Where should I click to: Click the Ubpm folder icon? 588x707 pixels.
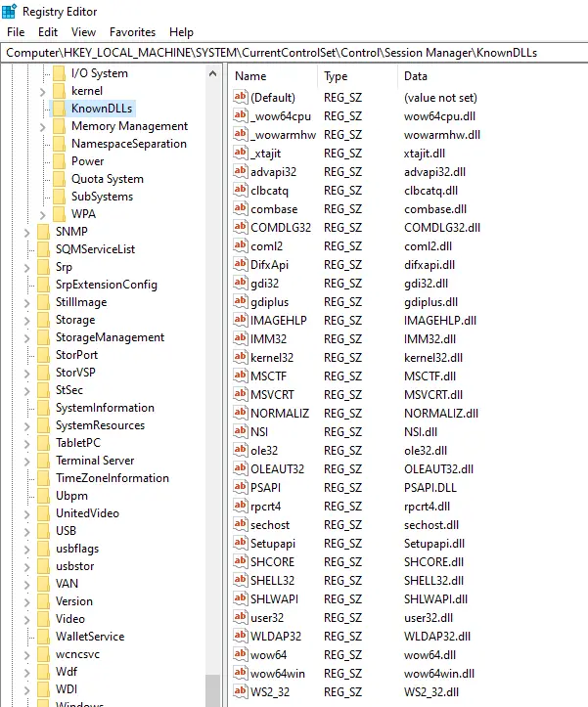pyautogui.click(x=44, y=495)
